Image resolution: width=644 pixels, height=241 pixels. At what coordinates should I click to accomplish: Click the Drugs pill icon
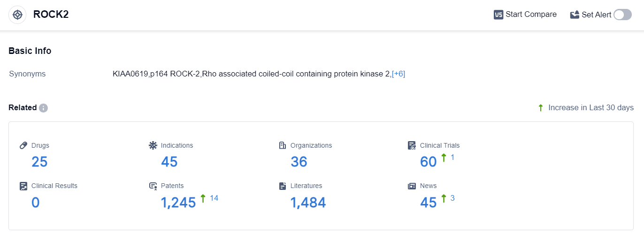coord(23,145)
